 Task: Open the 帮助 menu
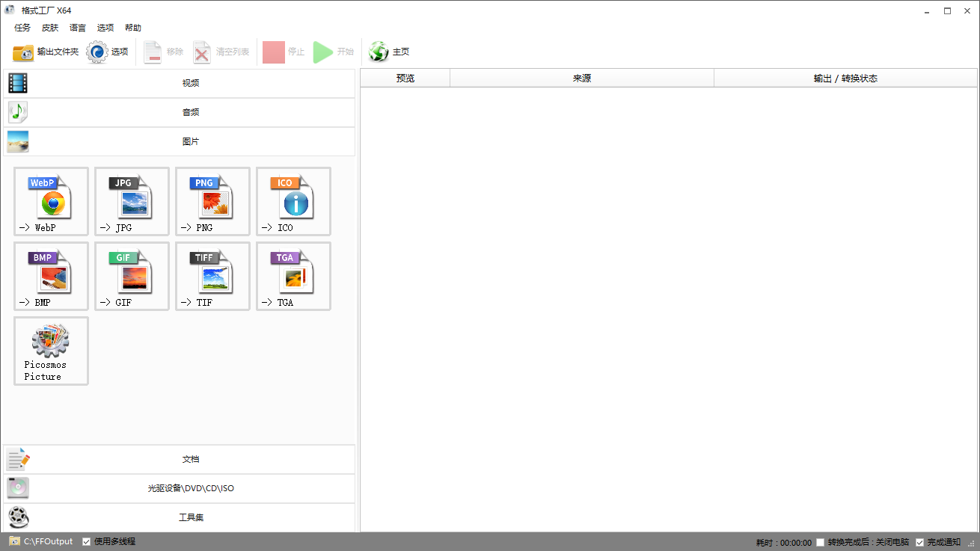(133, 27)
